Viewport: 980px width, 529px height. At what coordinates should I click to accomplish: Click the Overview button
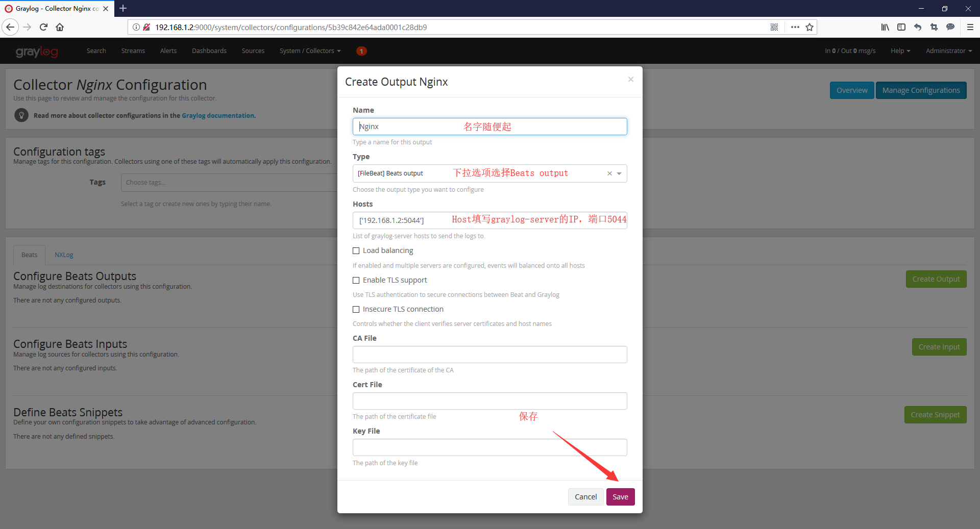(852, 90)
